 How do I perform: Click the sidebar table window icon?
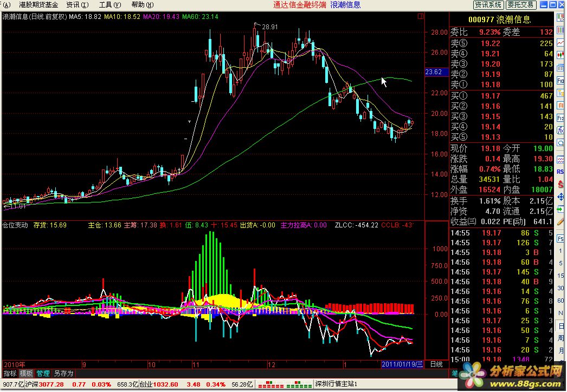click(560, 68)
